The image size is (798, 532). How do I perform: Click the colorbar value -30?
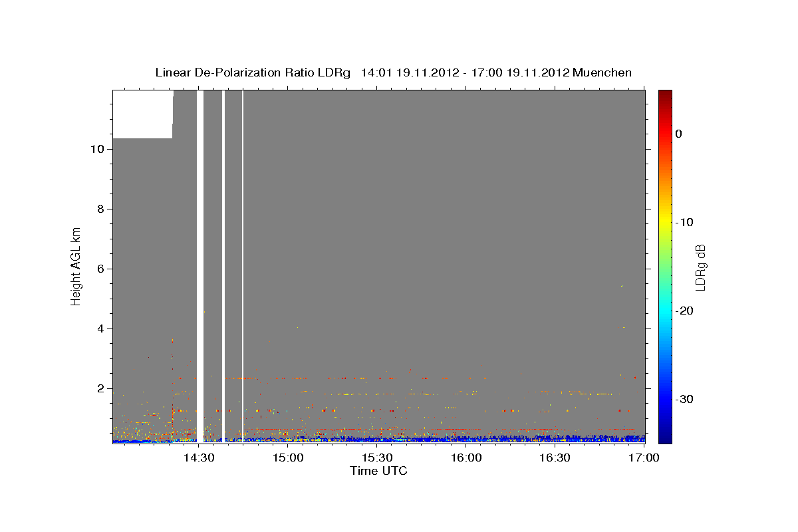pyautogui.click(x=684, y=399)
